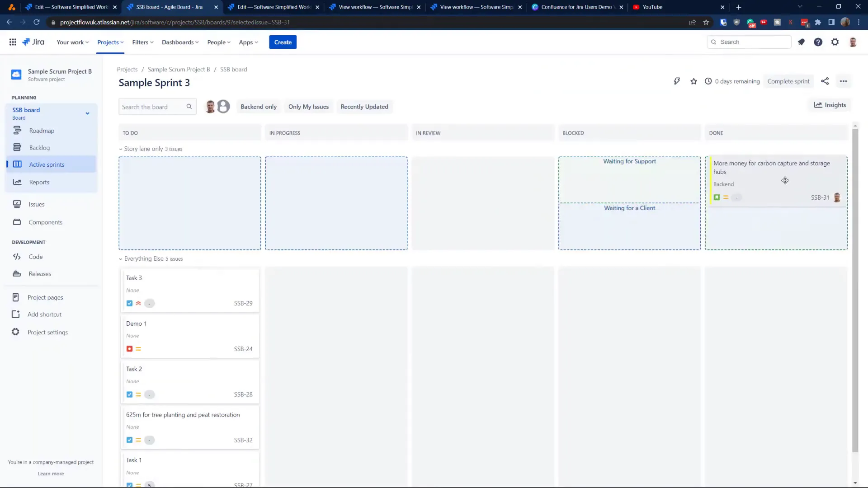Screen dimensions: 868x488
Task: Click the story type icon on SSB-31
Action: [717, 197]
